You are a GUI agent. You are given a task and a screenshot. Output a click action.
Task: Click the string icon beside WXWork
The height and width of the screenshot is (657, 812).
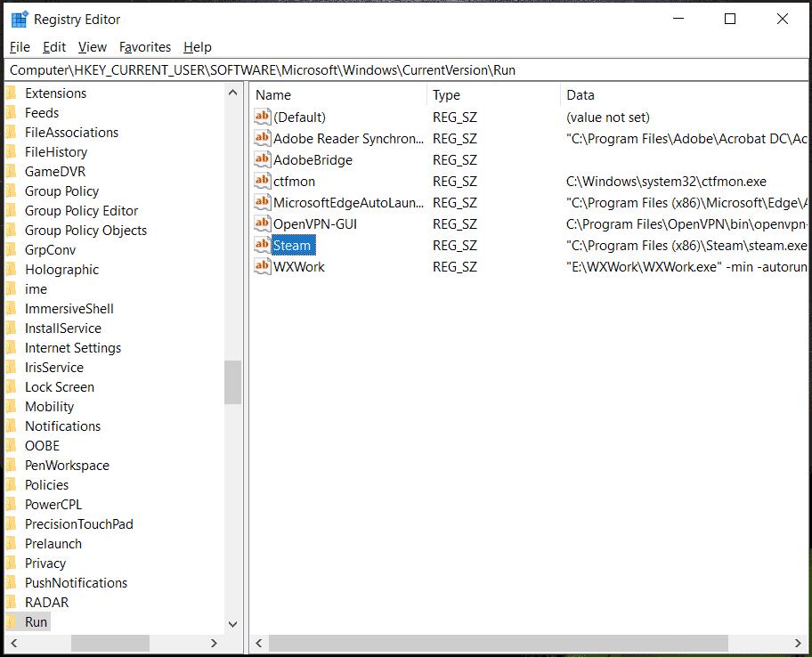click(263, 266)
